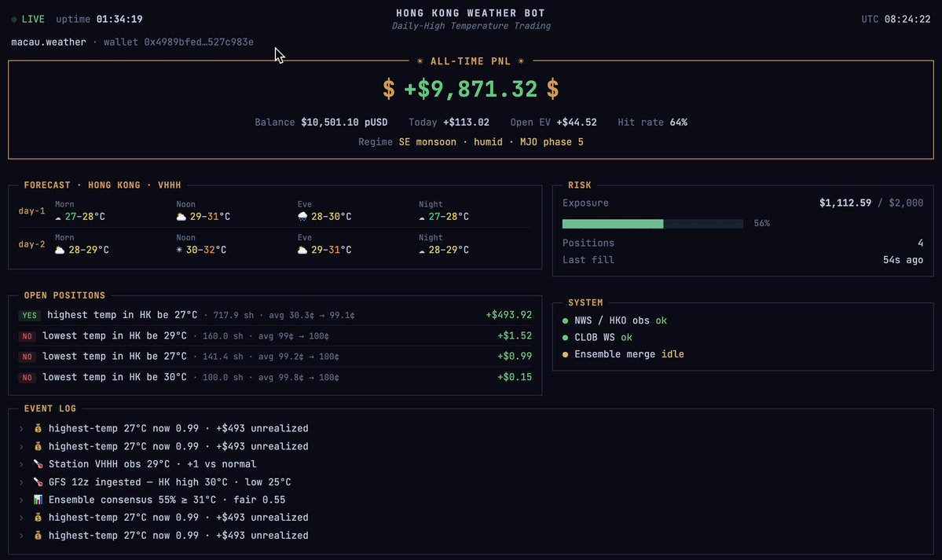Click the yellow Ensemble merge idle status dot

tap(566, 354)
